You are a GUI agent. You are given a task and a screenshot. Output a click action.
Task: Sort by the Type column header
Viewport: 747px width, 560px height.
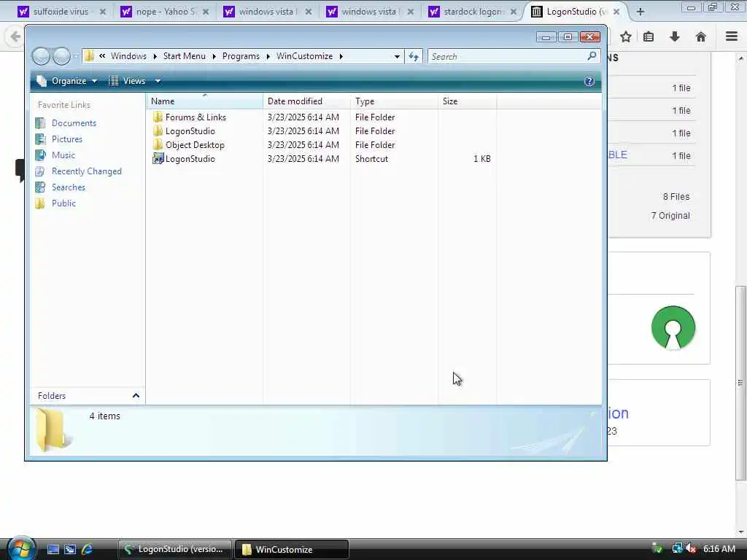coord(394,101)
